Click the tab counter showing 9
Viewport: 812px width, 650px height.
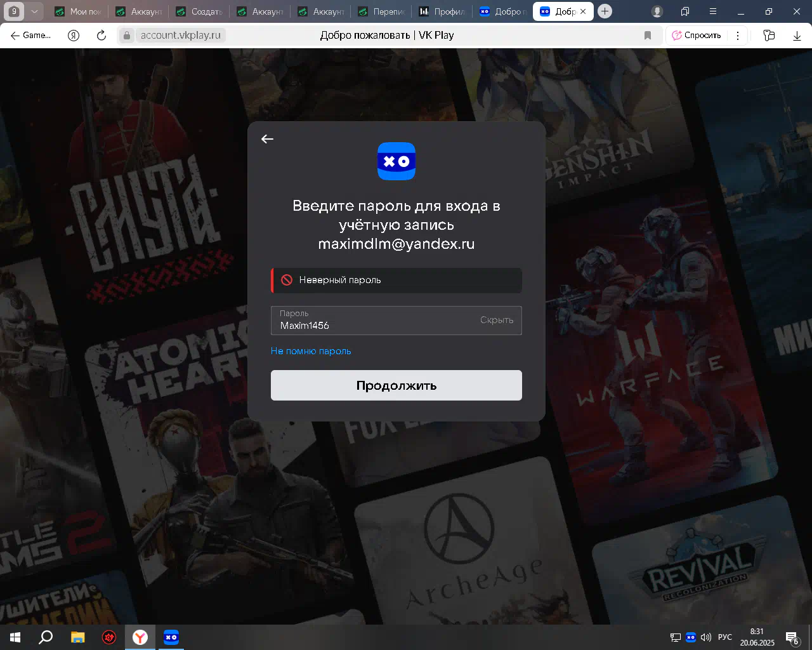[14, 11]
